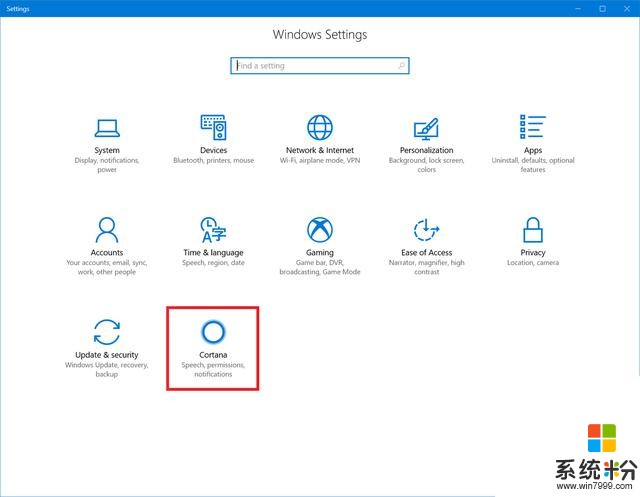Open the Devices keyboard-speaker icon
This screenshot has width=640, height=497.
pos(213,127)
